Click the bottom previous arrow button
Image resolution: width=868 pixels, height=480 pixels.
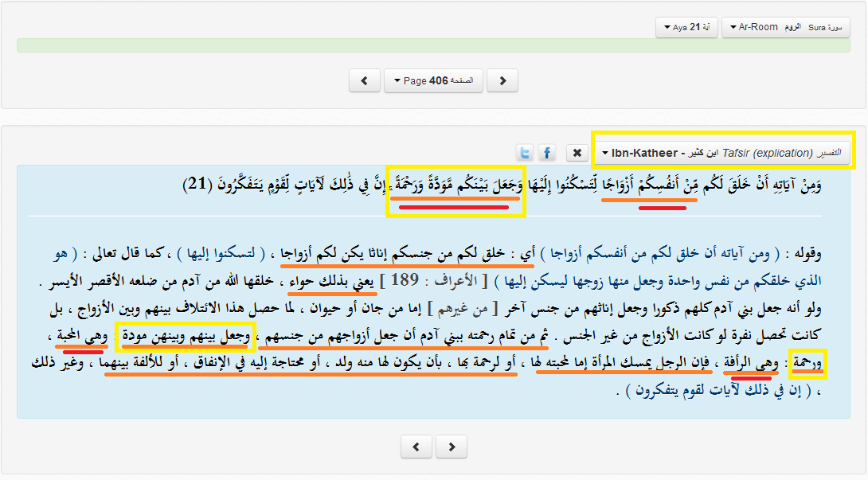pos(416,447)
